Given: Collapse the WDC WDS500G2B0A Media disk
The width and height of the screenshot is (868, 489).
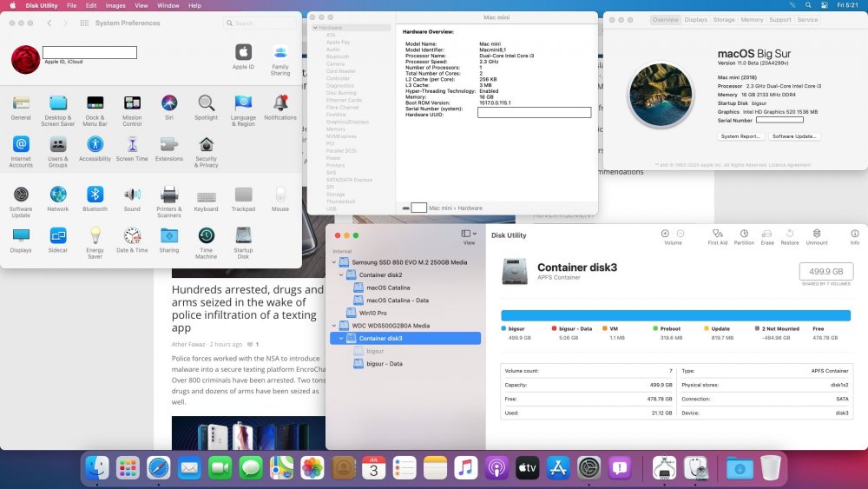Looking at the screenshot, I should pos(334,326).
